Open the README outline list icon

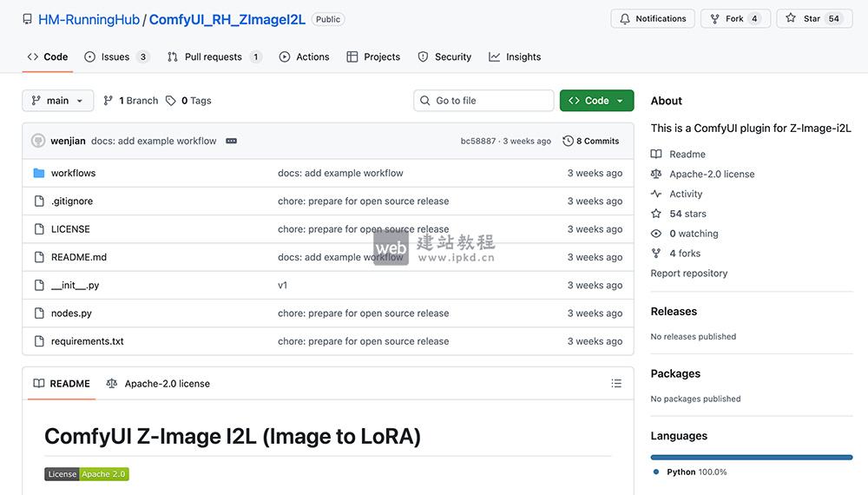tap(616, 383)
